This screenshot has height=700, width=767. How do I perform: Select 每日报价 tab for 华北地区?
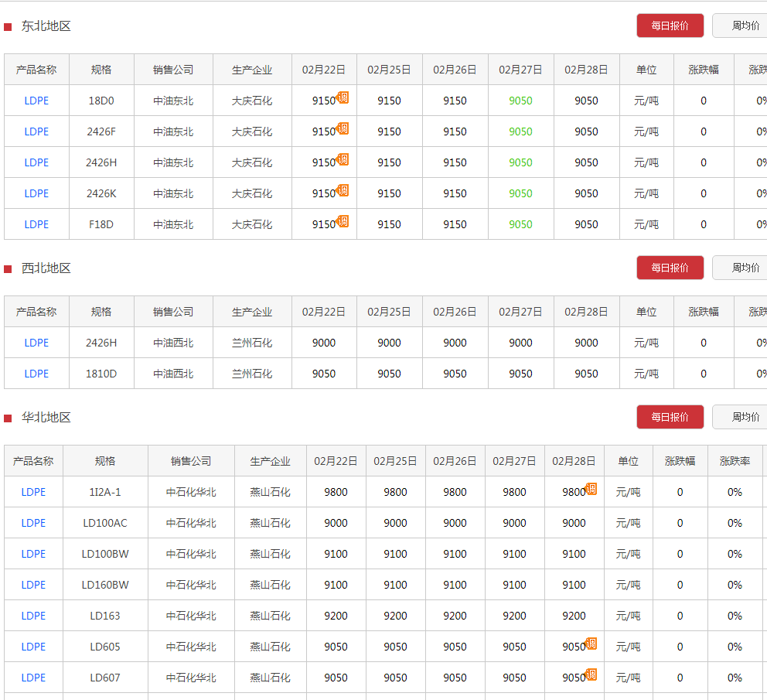tap(670, 417)
